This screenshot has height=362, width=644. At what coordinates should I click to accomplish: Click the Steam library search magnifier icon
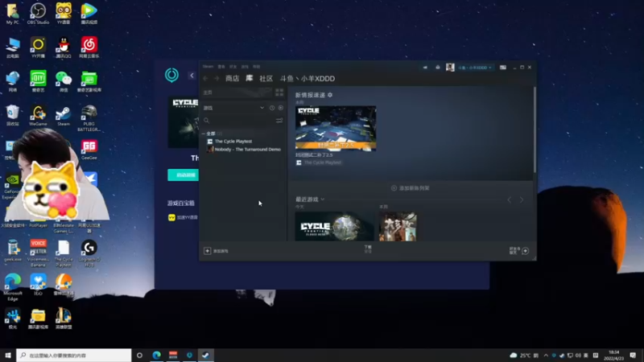207,121
